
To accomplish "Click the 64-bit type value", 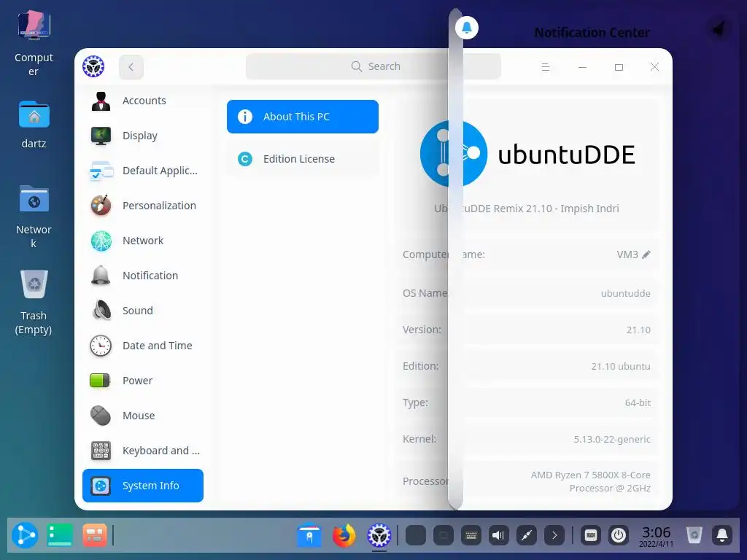I will pos(638,402).
